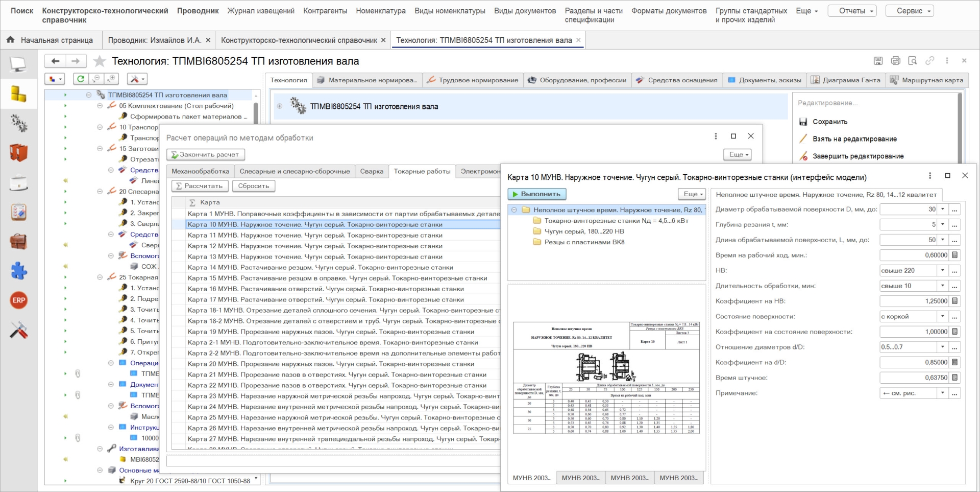Screen dimensions: 980x492
Task: Expand the Отношение диаметров d/D dropdown
Action: click(943, 347)
